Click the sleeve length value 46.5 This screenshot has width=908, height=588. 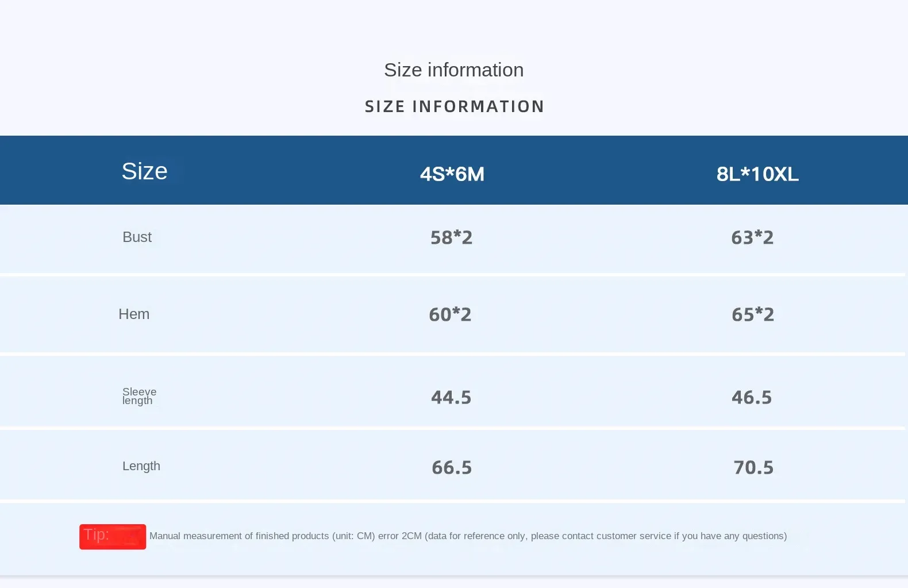[x=752, y=397]
